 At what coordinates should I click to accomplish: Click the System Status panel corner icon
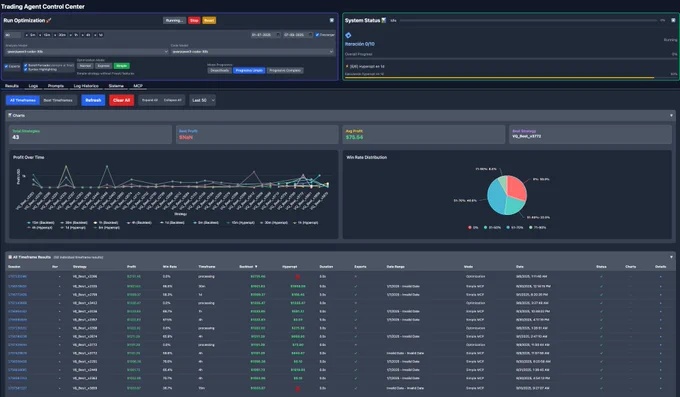tap(673, 20)
